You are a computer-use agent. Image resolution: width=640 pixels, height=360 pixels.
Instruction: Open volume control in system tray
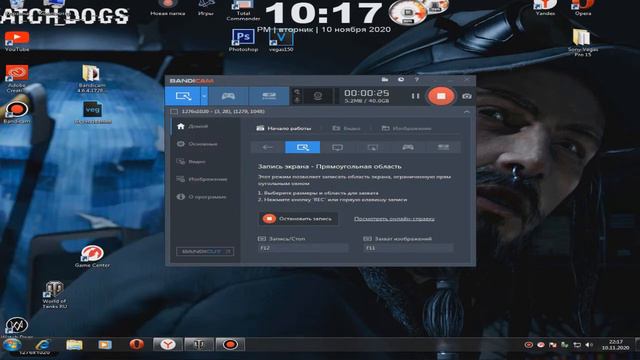coord(589,345)
